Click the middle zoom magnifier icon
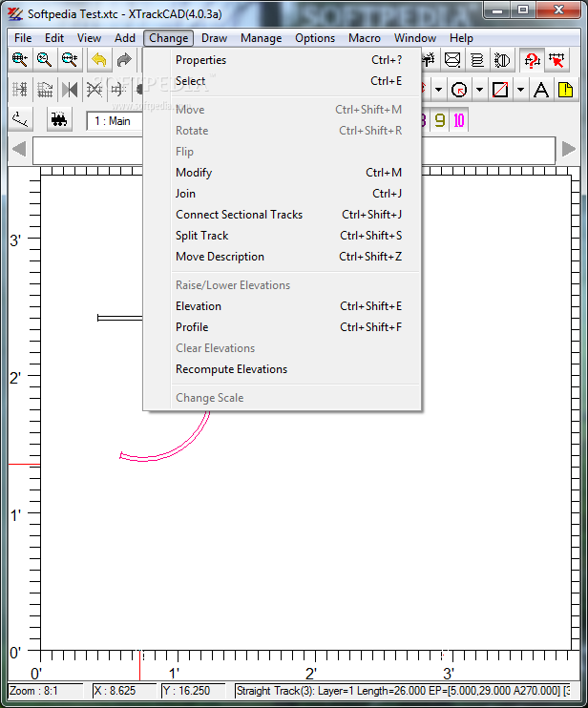The height and width of the screenshot is (708, 588). tap(45, 59)
